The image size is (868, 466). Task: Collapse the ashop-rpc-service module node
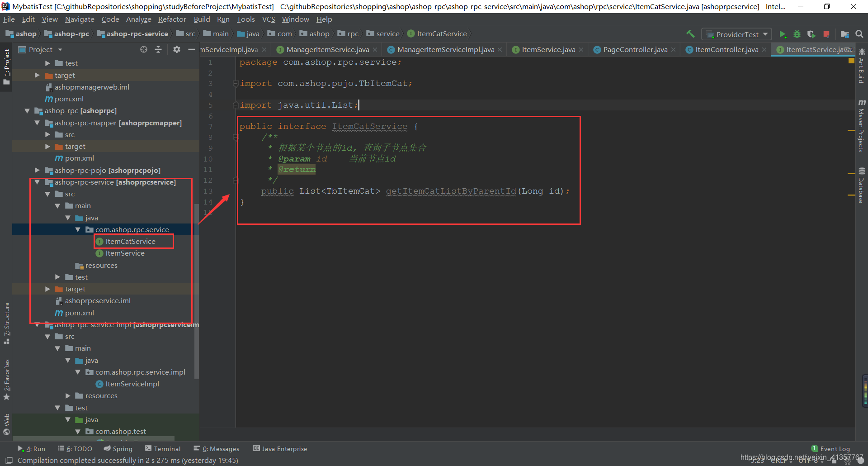point(37,182)
